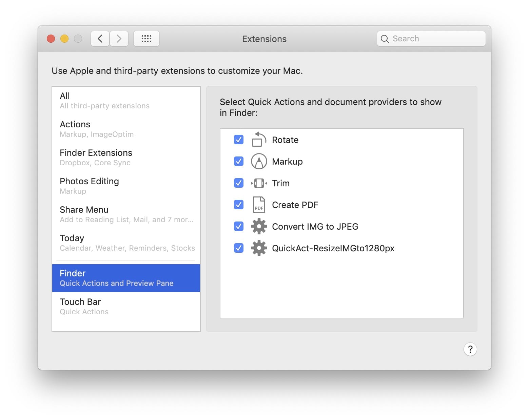Click the Trim media icon
The height and width of the screenshot is (420, 529).
258,183
